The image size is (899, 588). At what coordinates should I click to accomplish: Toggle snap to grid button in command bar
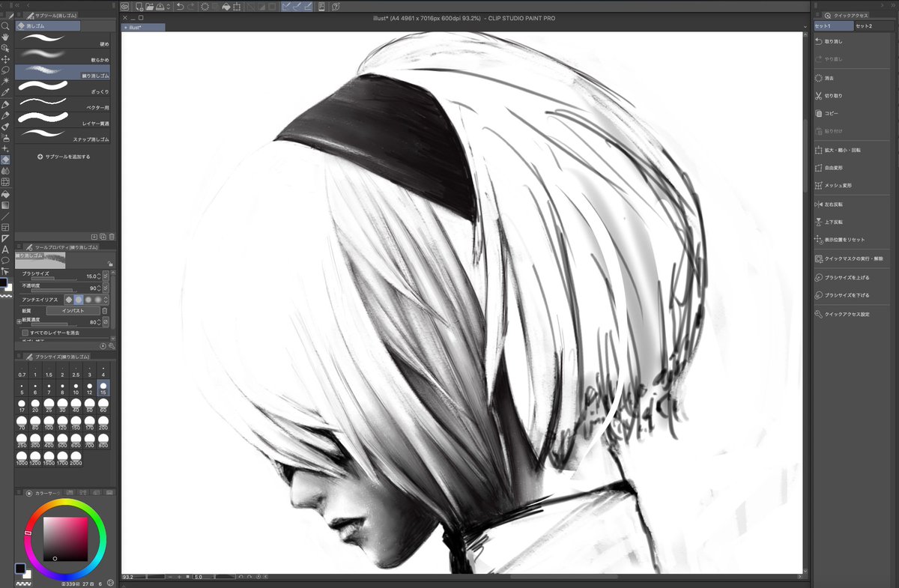308,7
